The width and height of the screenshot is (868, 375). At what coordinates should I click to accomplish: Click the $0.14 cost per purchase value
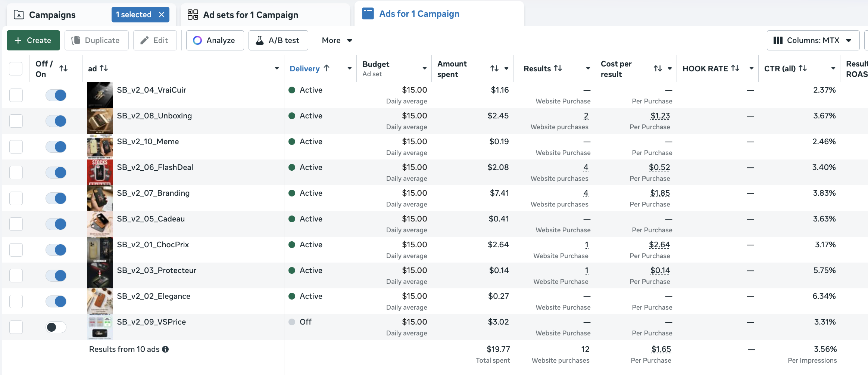point(660,270)
